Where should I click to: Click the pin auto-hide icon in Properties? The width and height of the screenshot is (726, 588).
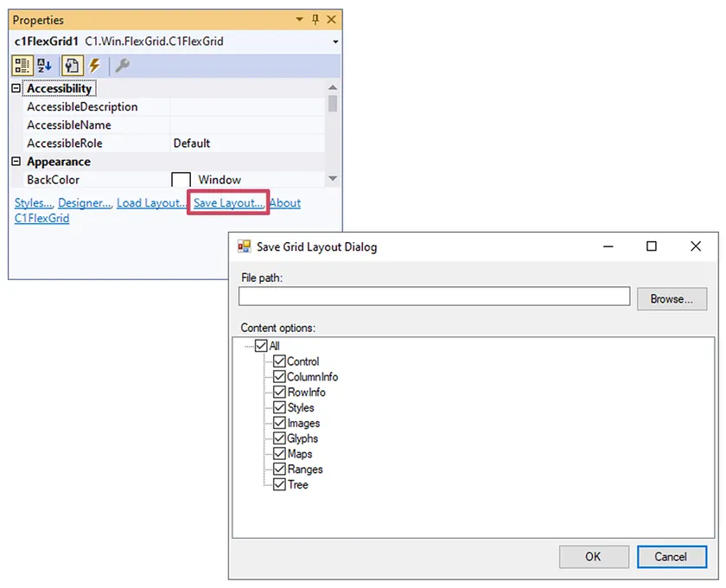point(315,19)
